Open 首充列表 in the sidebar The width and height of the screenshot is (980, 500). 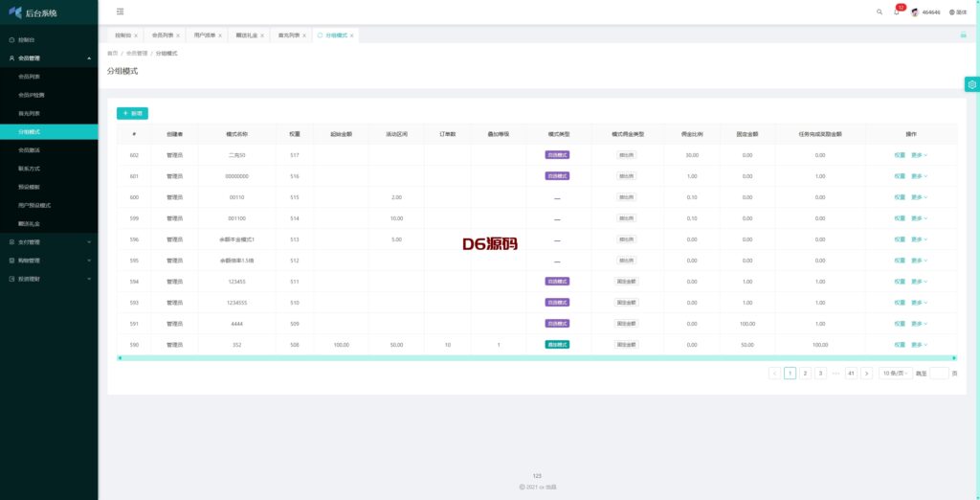[49, 113]
